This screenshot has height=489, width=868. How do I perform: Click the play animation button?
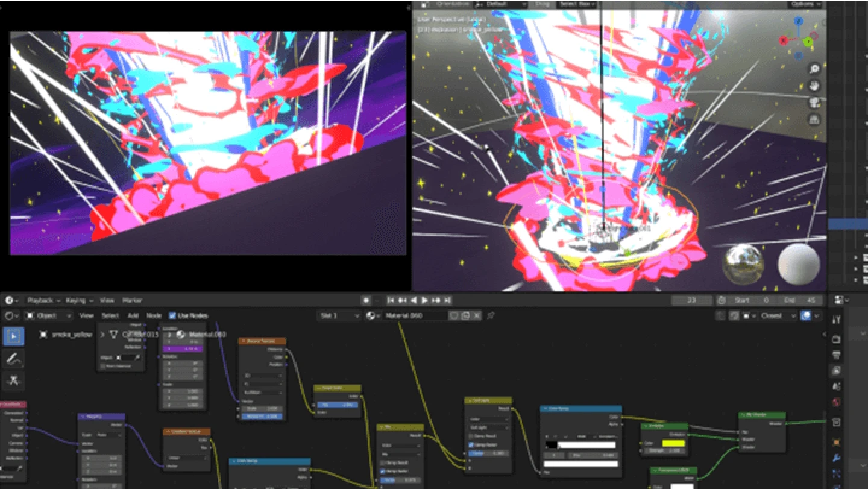pyautogui.click(x=424, y=300)
